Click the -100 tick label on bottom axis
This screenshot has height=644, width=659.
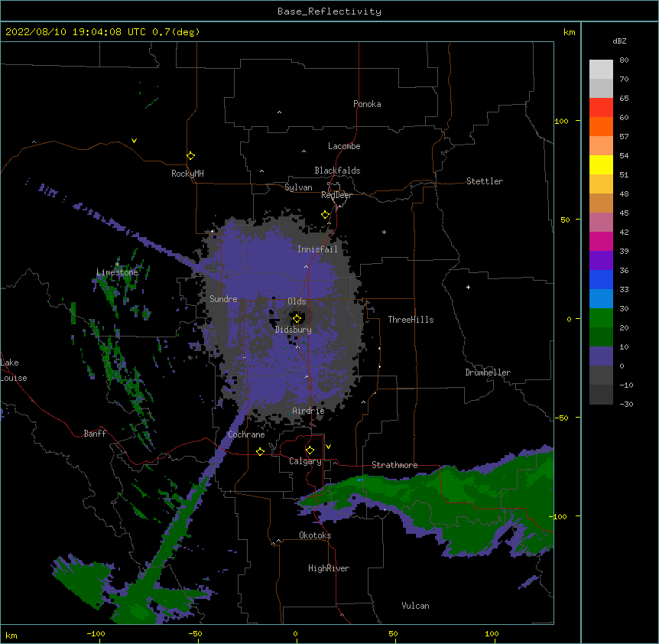tap(96, 633)
